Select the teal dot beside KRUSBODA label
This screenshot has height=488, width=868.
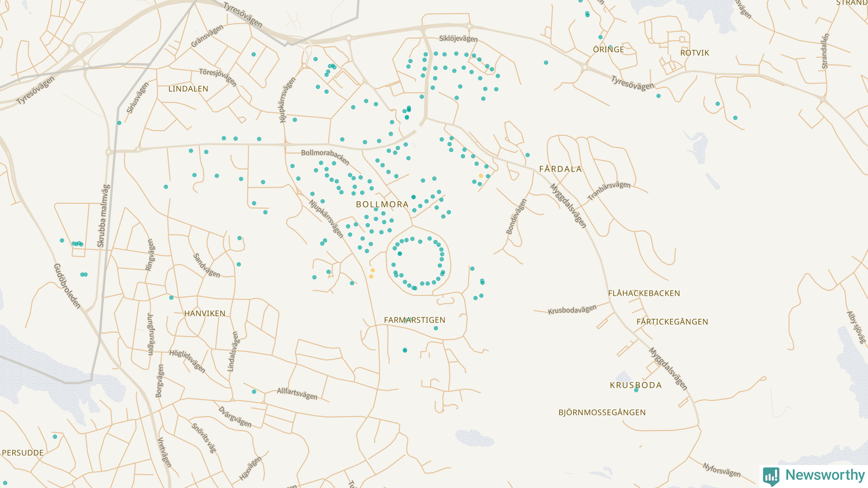click(636, 390)
